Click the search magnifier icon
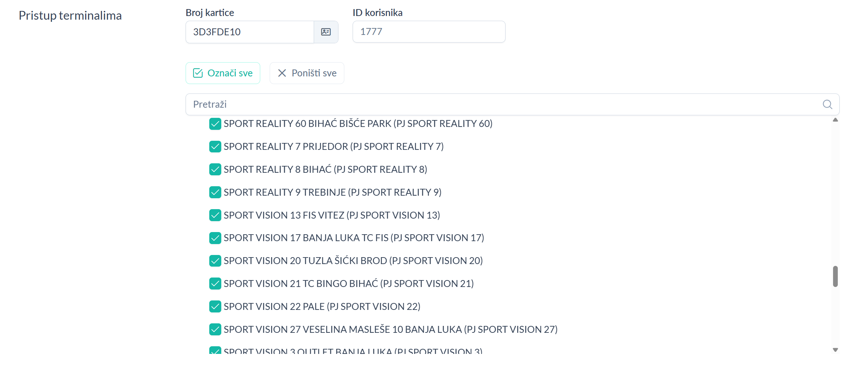This screenshot has width=868, height=367. (x=827, y=104)
